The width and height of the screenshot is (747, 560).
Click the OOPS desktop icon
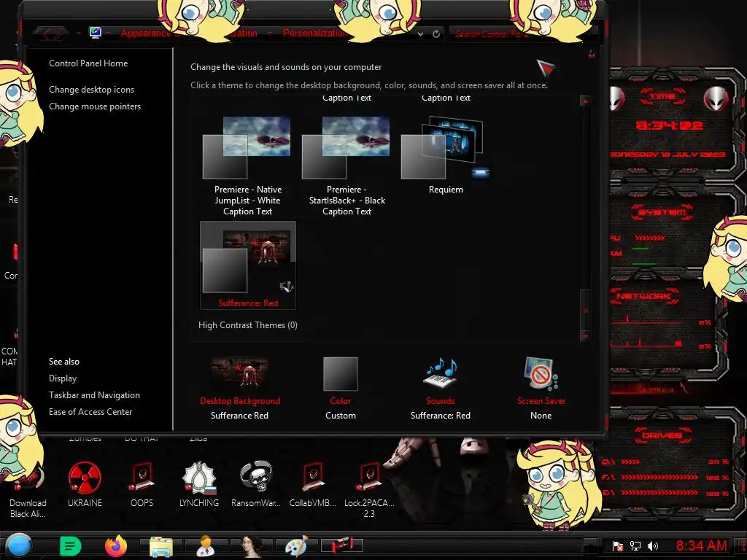[142, 484]
